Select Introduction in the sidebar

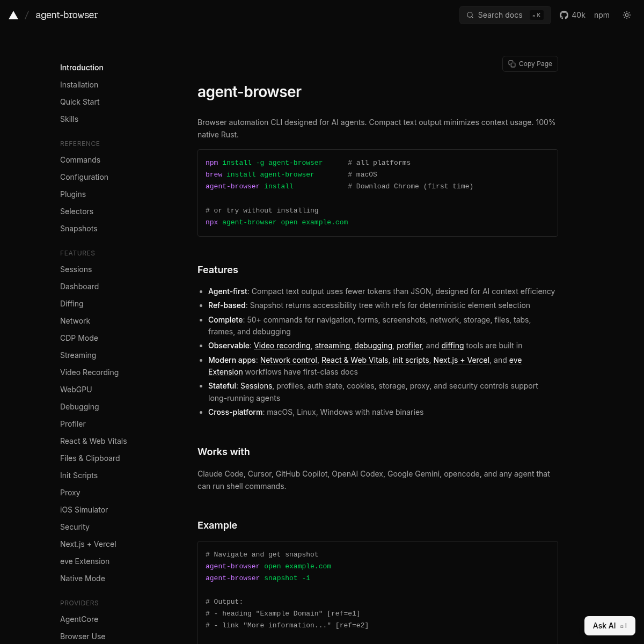pos(82,68)
